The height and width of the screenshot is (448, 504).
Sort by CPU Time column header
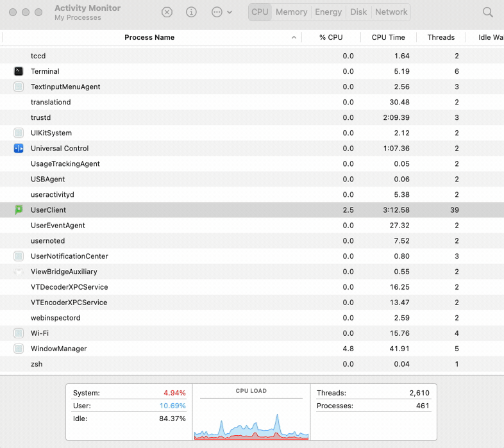(389, 37)
